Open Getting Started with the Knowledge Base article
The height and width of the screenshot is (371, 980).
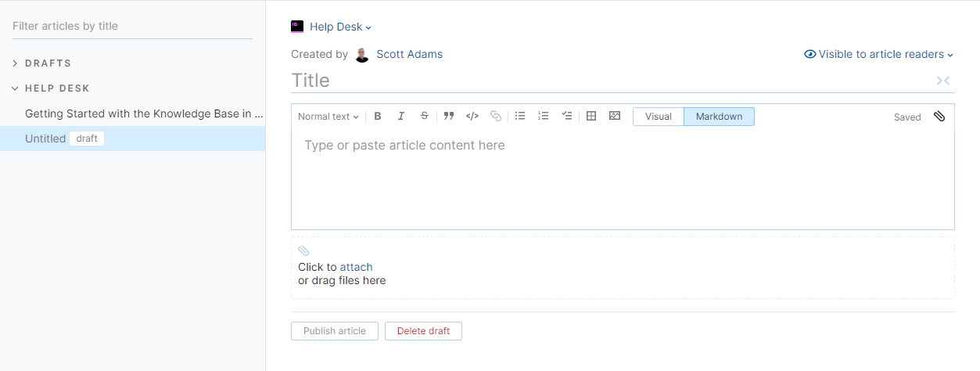click(143, 113)
